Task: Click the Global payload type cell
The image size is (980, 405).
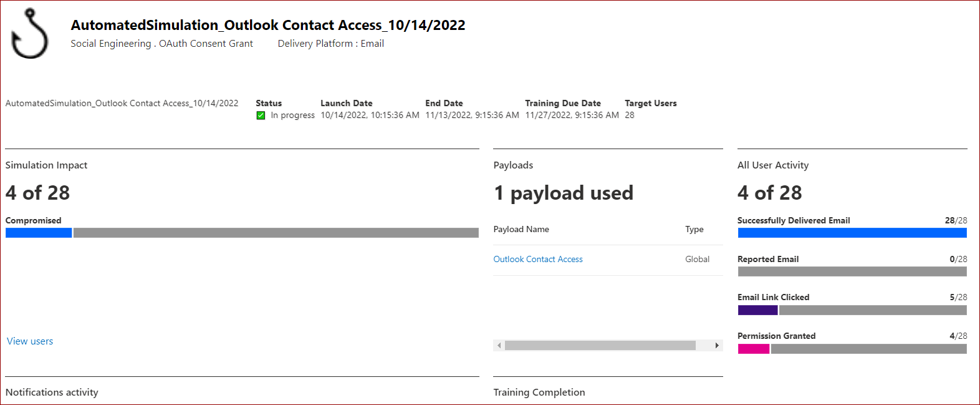Action: 697,259
